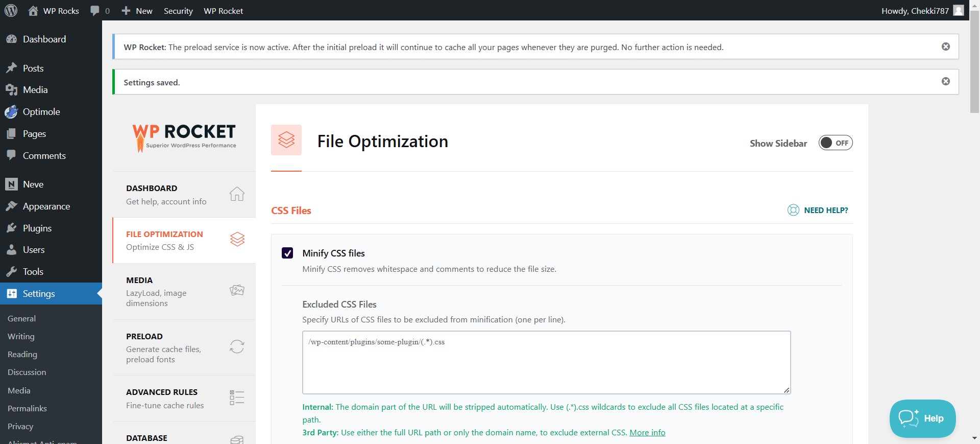
Task: Click the 'Minify CSS files' label text
Action: click(x=333, y=253)
